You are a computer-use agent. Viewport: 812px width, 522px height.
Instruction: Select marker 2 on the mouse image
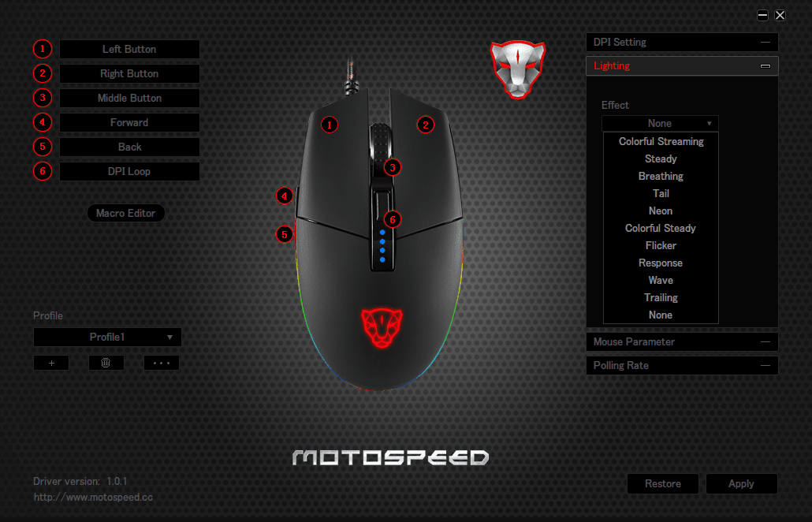[426, 125]
